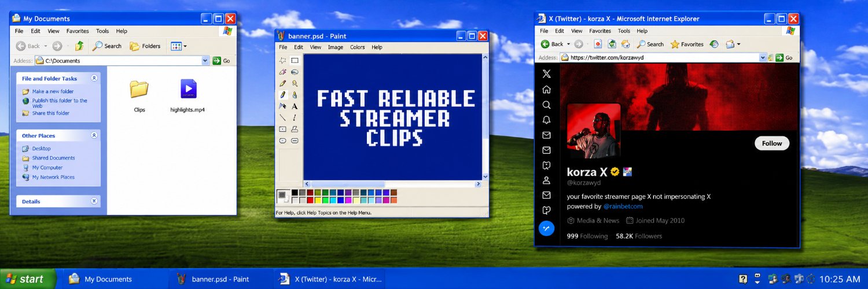Image resolution: width=868 pixels, height=289 pixels.
Task: Open the Image menu in Paint
Action: point(336,47)
